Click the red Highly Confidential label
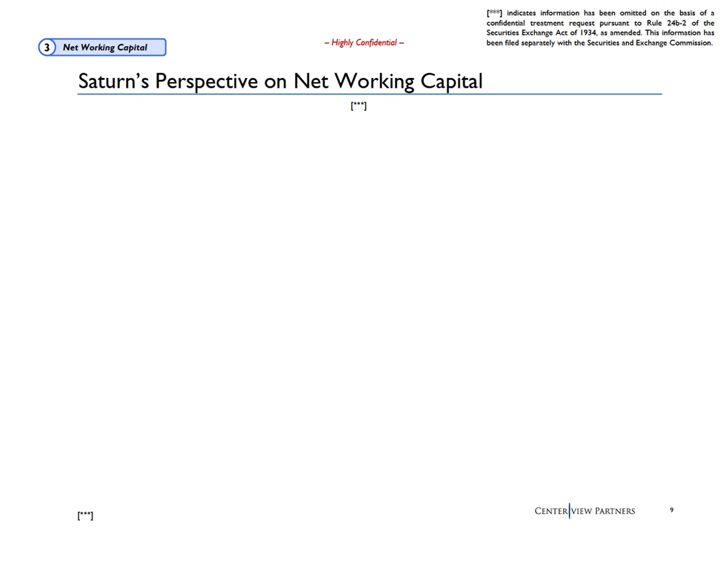 (x=364, y=43)
